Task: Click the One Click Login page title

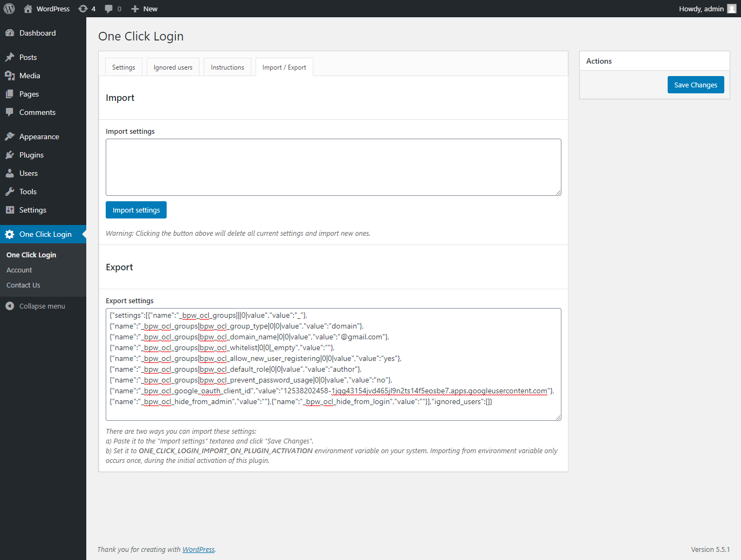Action: (141, 36)
